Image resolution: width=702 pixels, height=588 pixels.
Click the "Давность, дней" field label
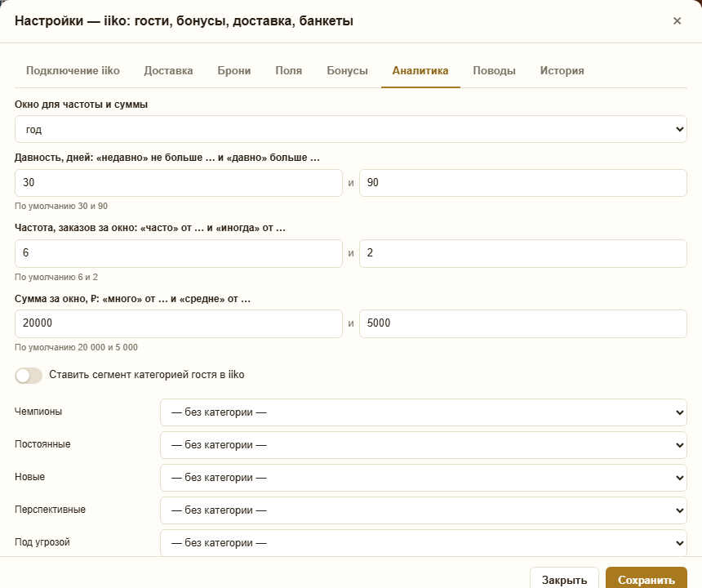(167, 158)
